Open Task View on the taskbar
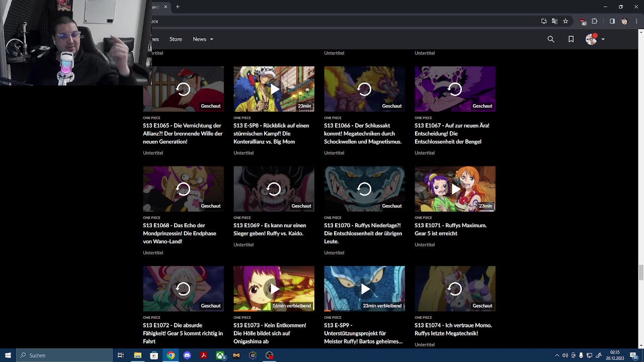644x362 pixels. 121,355
